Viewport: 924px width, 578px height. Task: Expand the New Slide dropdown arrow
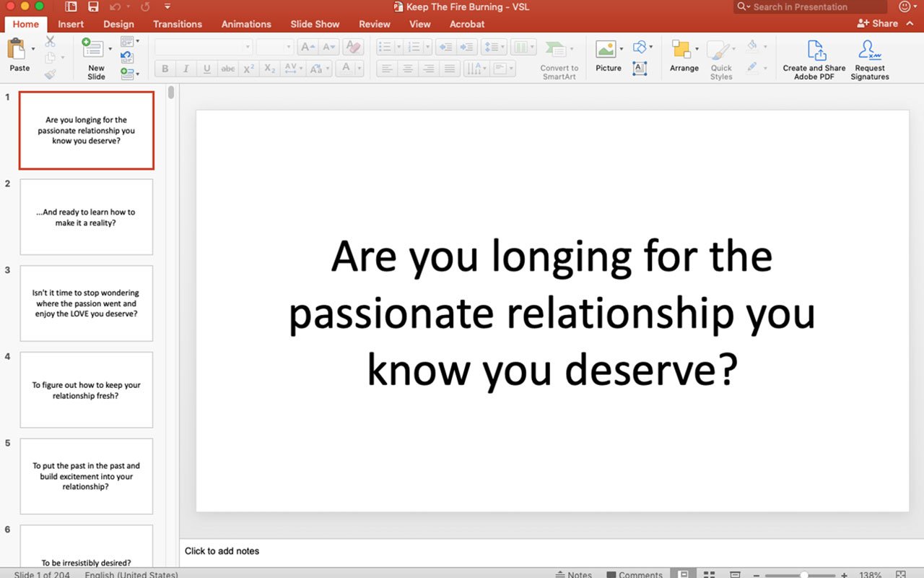pyautogui.click(x=110, y=49)
